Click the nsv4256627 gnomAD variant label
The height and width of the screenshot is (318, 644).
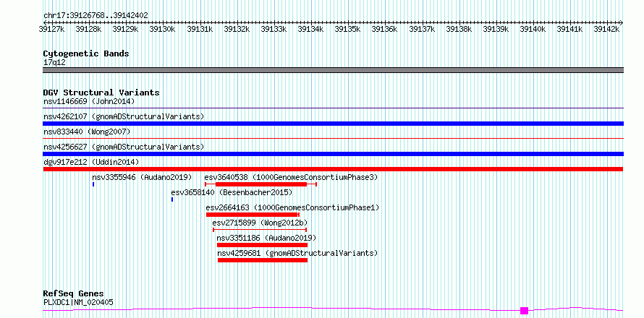click(124, 147)
